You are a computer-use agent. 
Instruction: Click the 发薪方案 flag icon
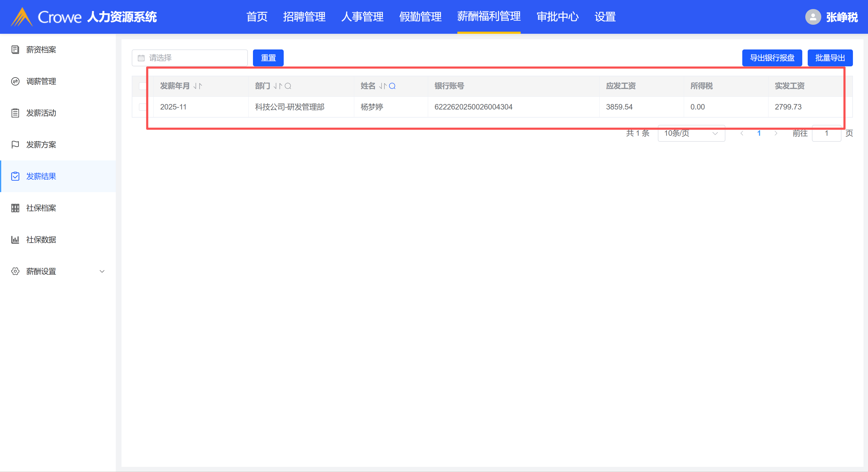[x=15, y=145]
